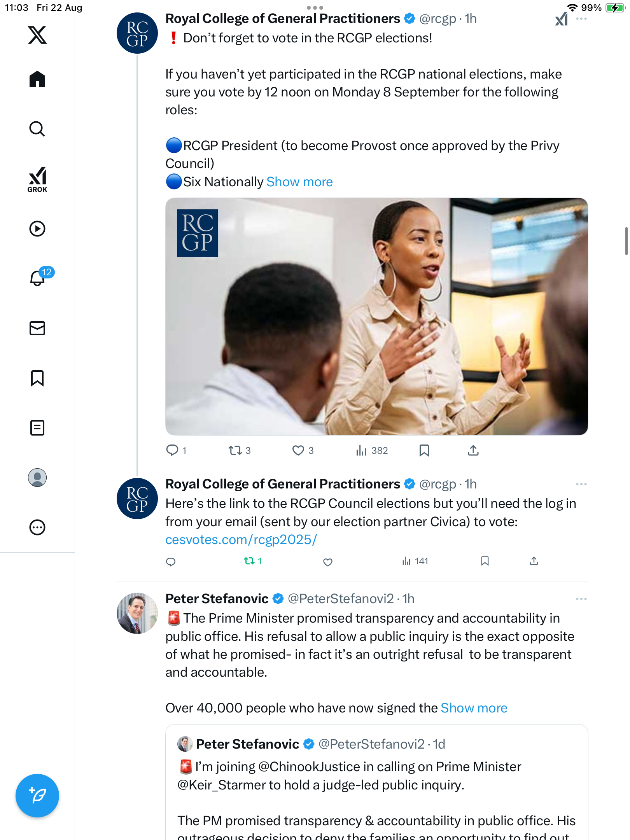Open Lists icon in sidebar
The height and width of the screenshot is (840, 630).
tap(37, 428)
